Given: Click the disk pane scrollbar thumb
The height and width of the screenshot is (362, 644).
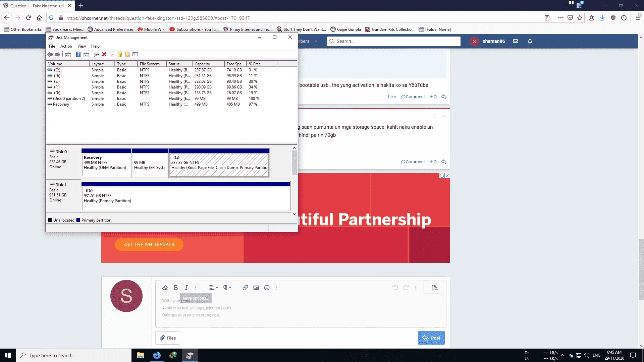Looking at the screenshot, I should pyautogui.click(x=294, y=163).
